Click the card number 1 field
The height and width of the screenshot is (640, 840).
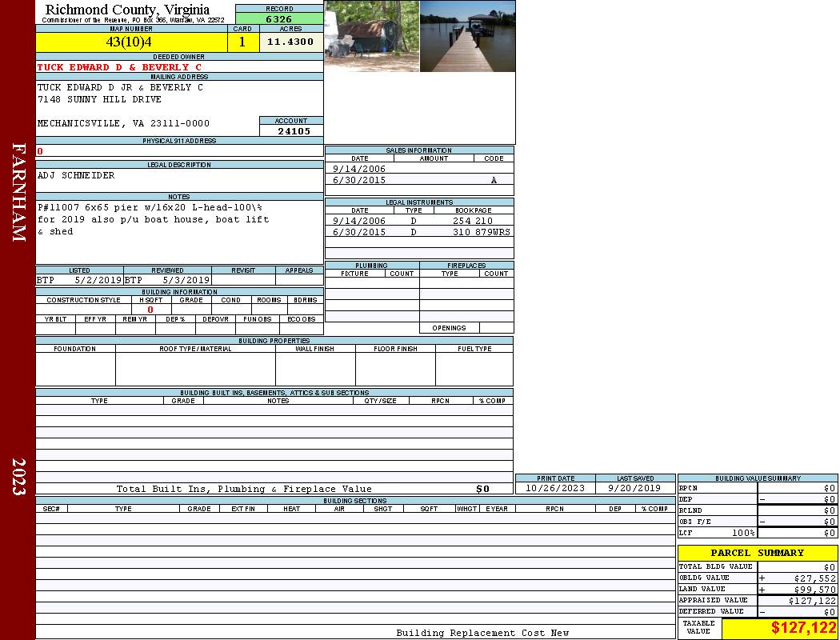tap(242, 42)
